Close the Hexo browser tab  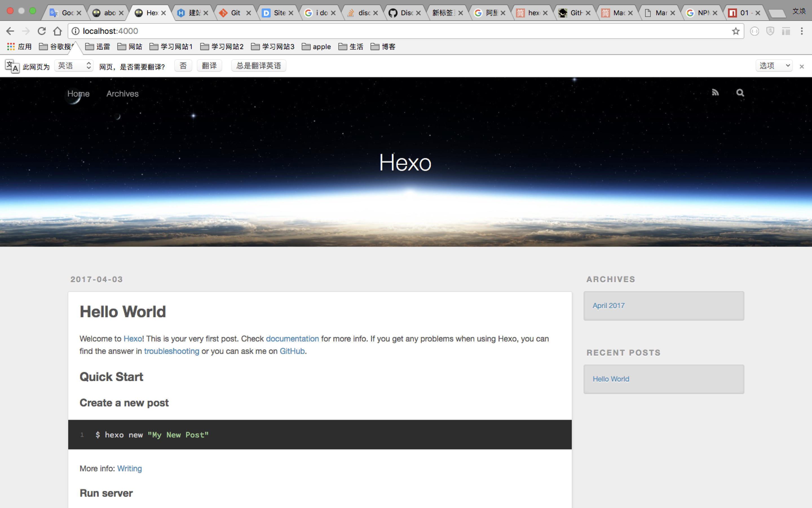pyautogui.click(x=164, y=13)
